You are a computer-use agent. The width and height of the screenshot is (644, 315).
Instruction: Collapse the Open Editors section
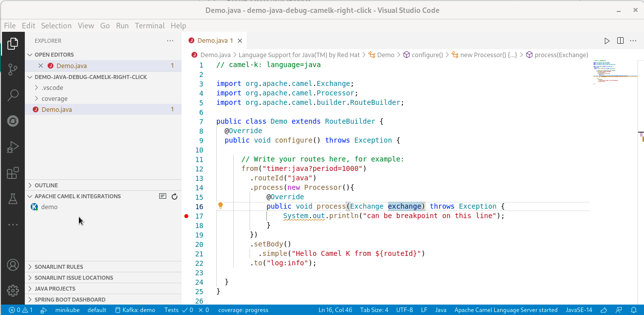(x=55, y=54)
